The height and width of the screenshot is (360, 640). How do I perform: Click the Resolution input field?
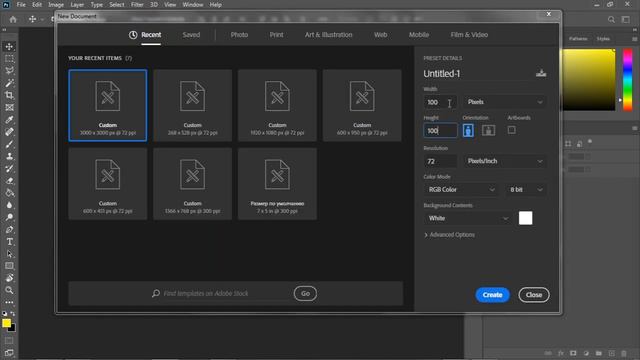[440, 161]
